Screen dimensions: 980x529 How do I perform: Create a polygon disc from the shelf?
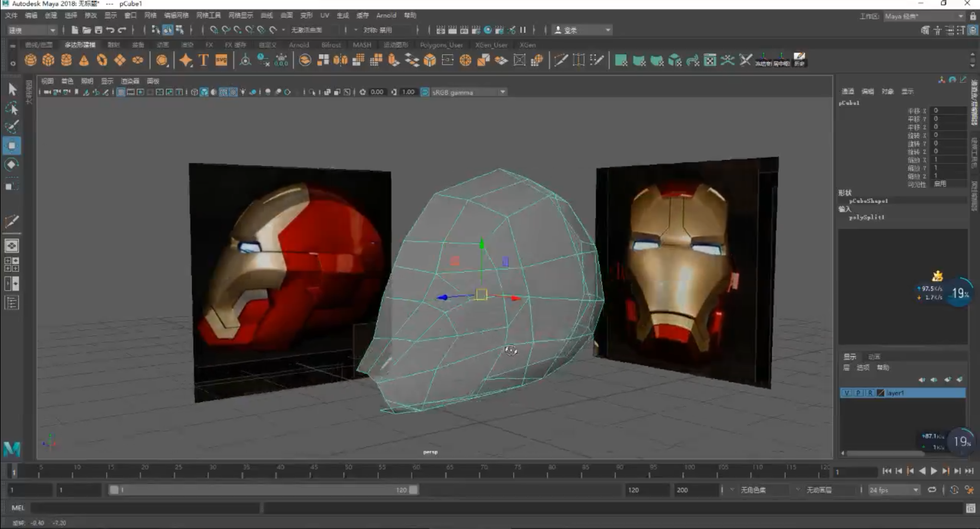pos(138,60)
